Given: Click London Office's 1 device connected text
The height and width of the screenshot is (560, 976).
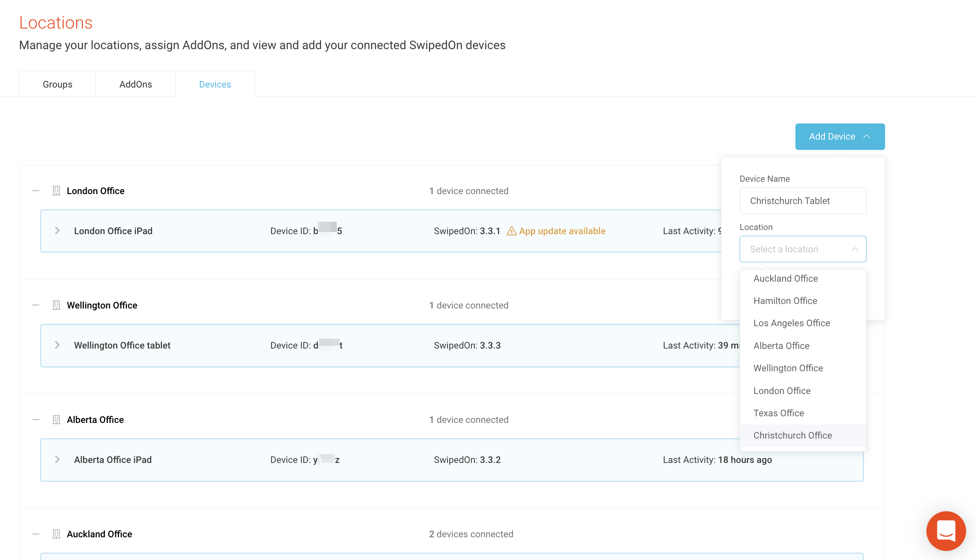Looking at the screenshot, I should 469,191.
